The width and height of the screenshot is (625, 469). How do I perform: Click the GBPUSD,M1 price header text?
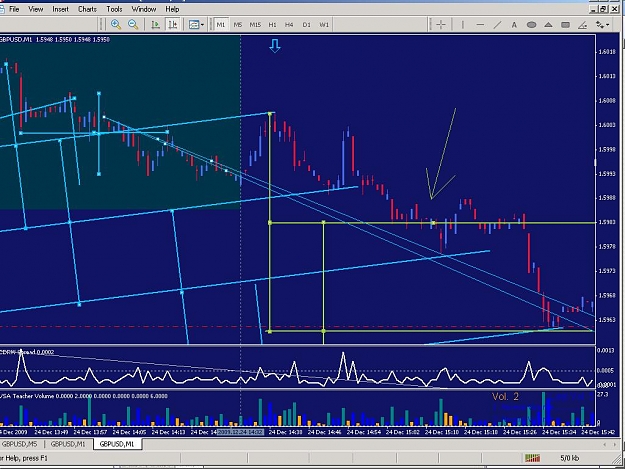55,39
